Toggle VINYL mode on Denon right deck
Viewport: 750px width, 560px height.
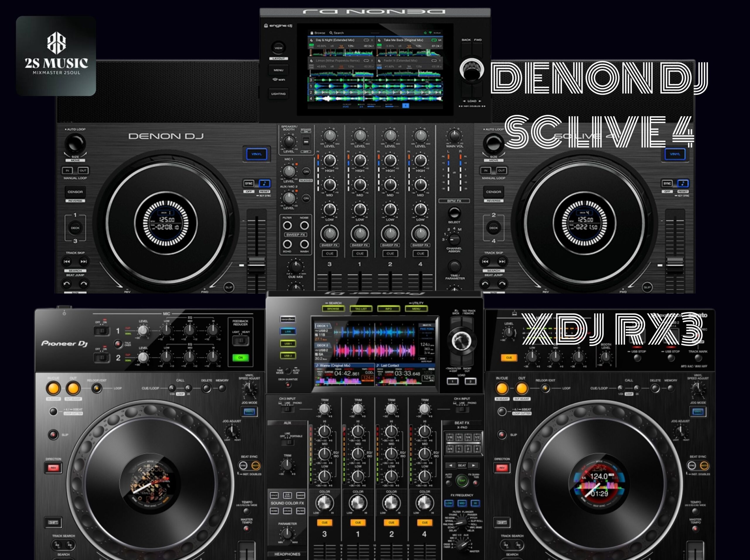click(x=675, y=154)
